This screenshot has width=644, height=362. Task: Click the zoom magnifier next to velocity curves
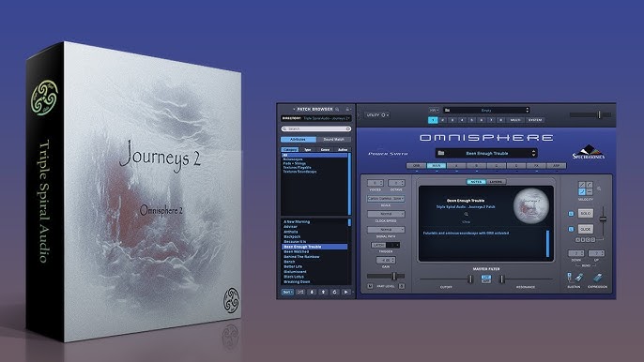(599, 189)
